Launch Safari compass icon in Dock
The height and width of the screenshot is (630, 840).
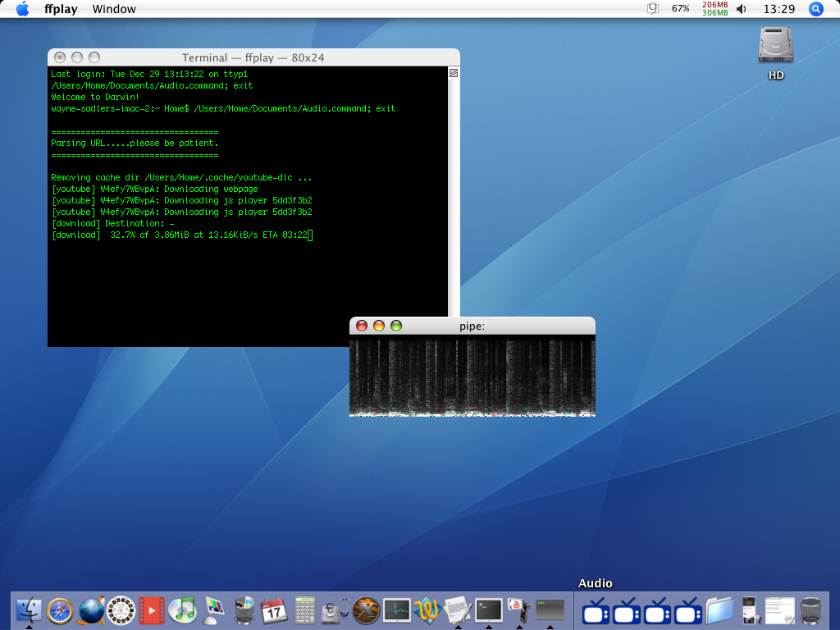60,610
